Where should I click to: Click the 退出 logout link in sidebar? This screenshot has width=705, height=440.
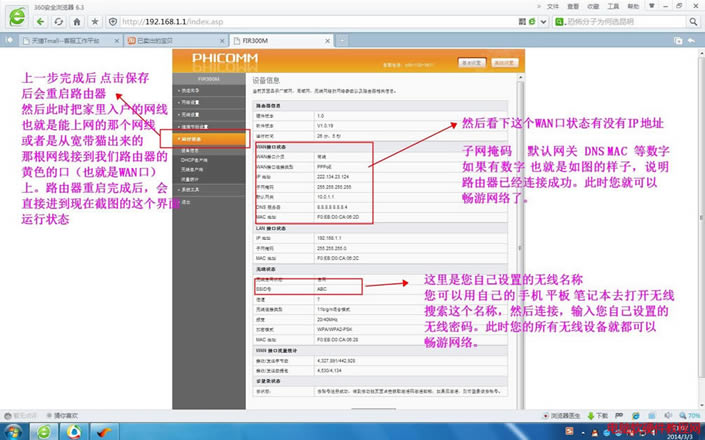point(188,200)
